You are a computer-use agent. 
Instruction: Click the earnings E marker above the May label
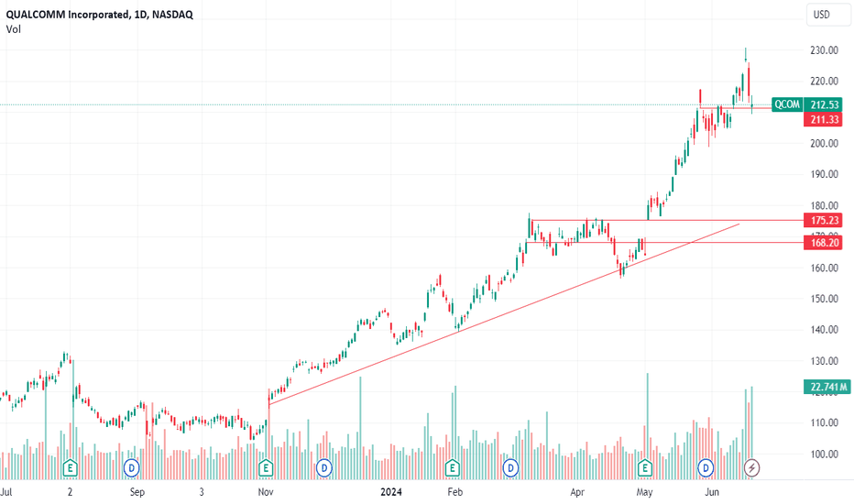tap(645, 467)
